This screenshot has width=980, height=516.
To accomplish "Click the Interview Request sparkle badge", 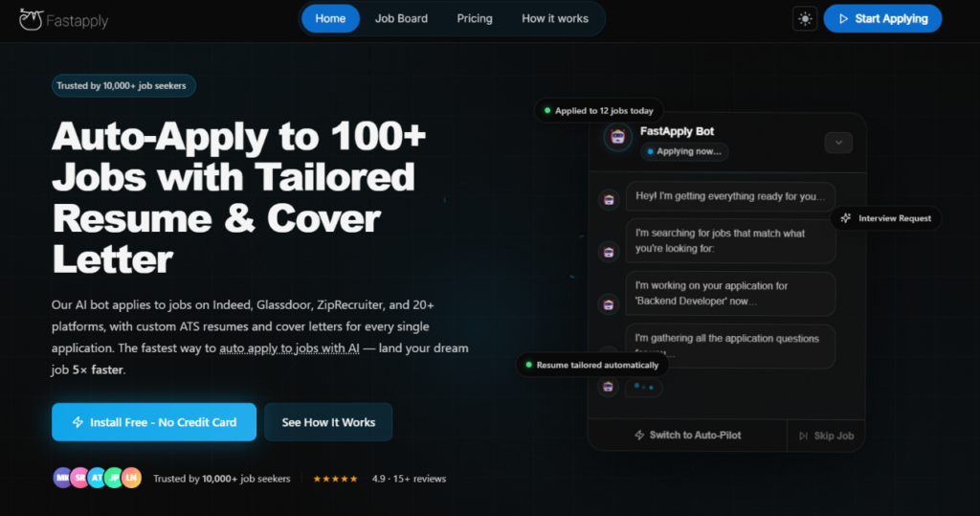I will 885,218.
